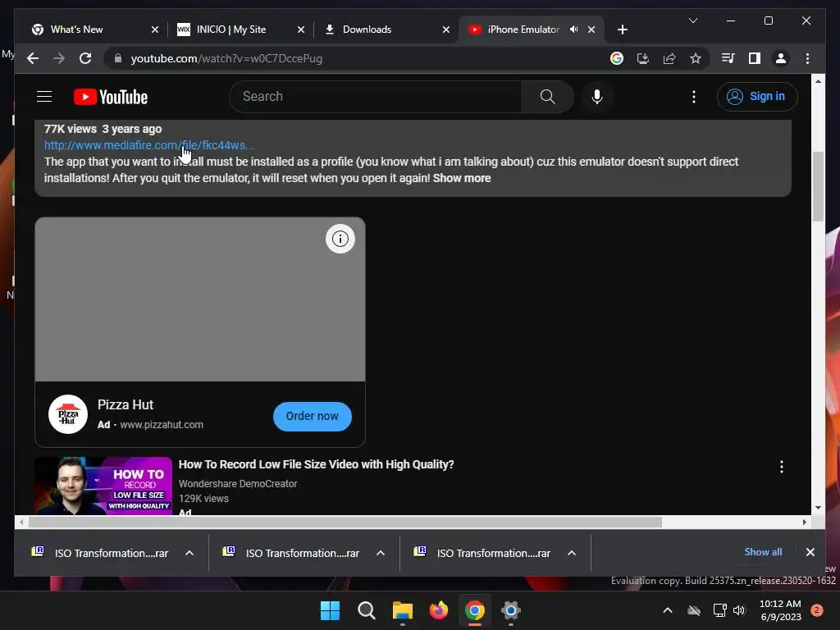Image resolution: width=840 pixels, height=630 pixels.
Task: Close the Downloads tab
Action: [446, 30]
